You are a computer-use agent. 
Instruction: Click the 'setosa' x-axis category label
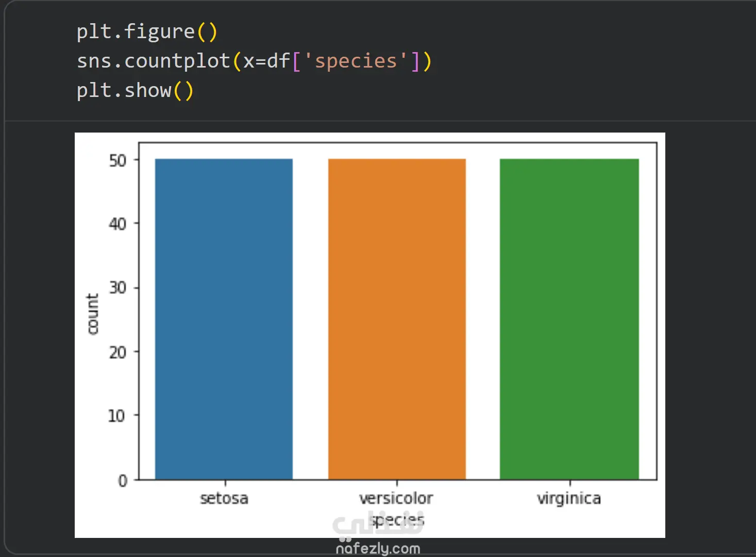click(224, 498)
